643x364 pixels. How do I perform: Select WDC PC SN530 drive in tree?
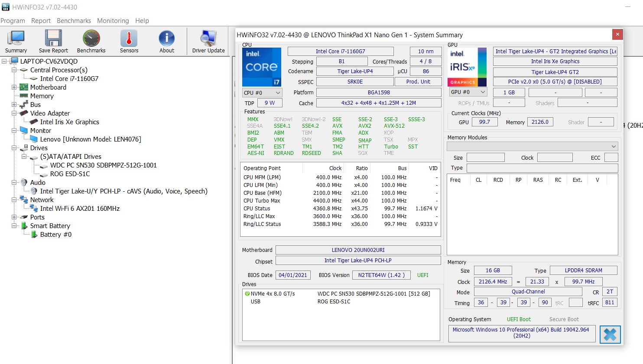(103, 165)
